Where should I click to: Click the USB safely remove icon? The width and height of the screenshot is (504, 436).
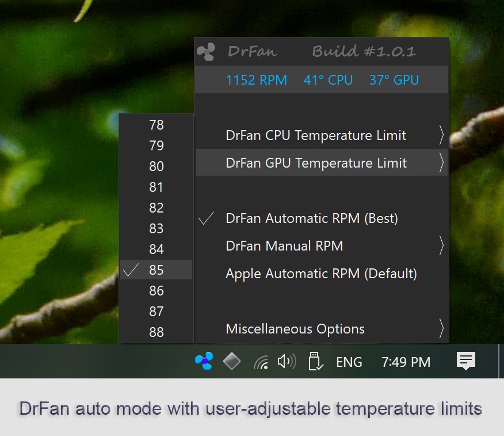315,361
